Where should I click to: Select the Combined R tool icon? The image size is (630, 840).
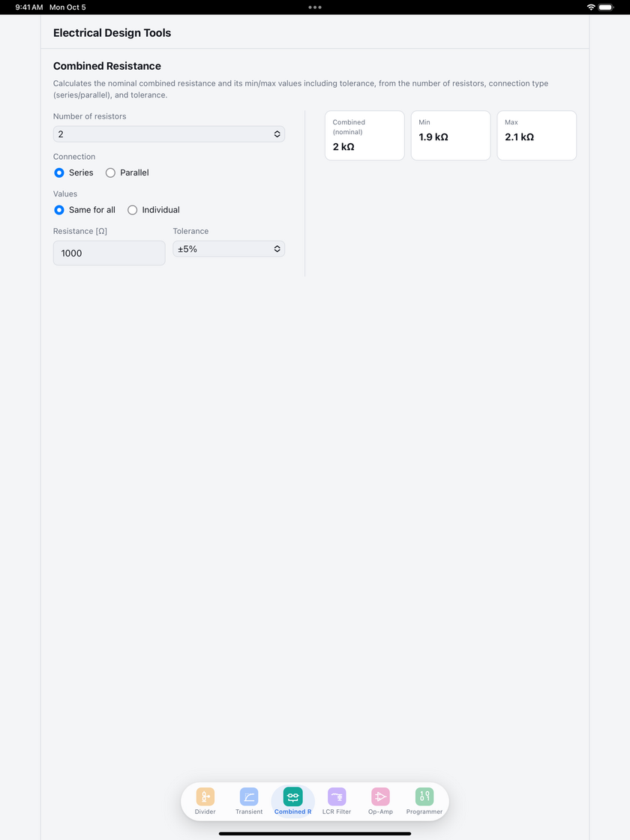click(293, 796)
